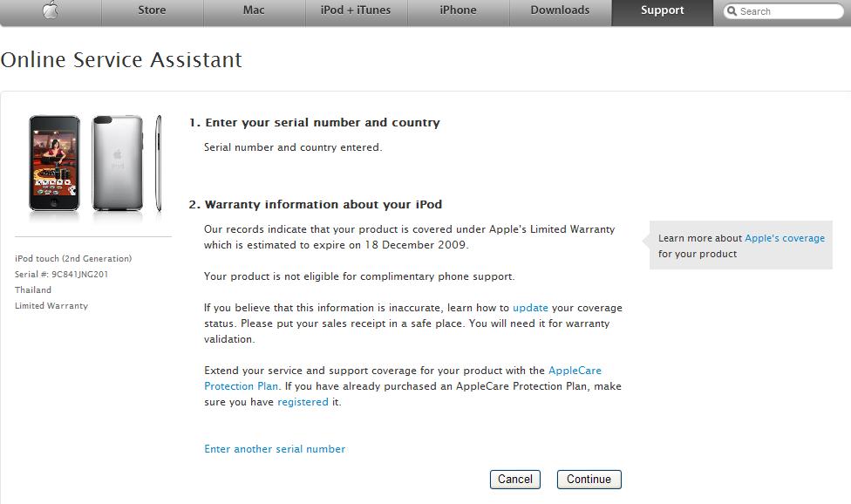Click the '18 December 2009' expiry date

tap(415, 245)
